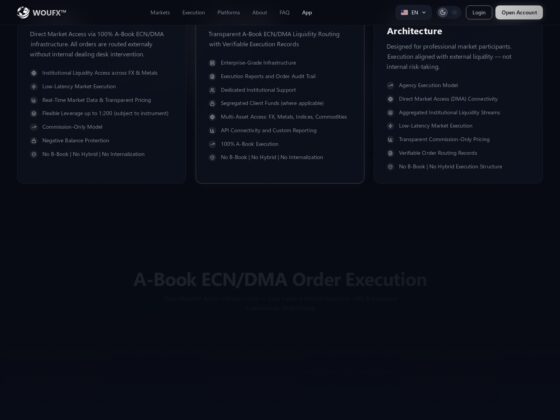Click icon beside Multi-Asset Access

(212, 117)
